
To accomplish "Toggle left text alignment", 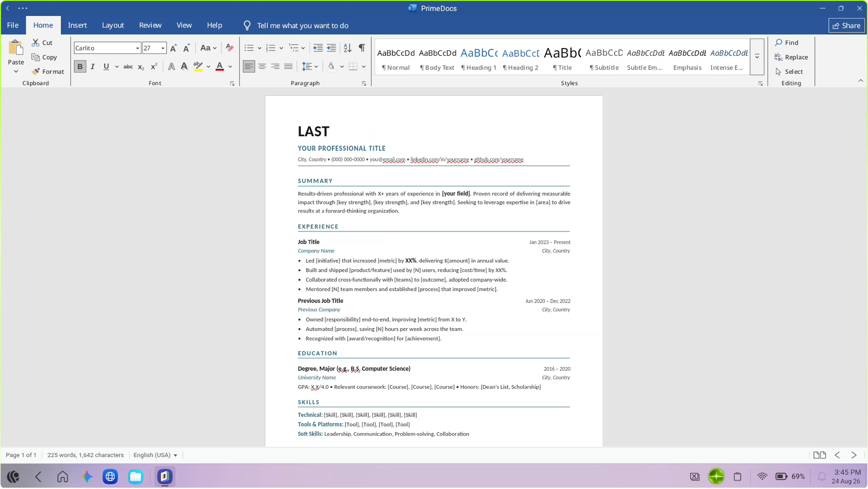I will (x=249, y=67).
